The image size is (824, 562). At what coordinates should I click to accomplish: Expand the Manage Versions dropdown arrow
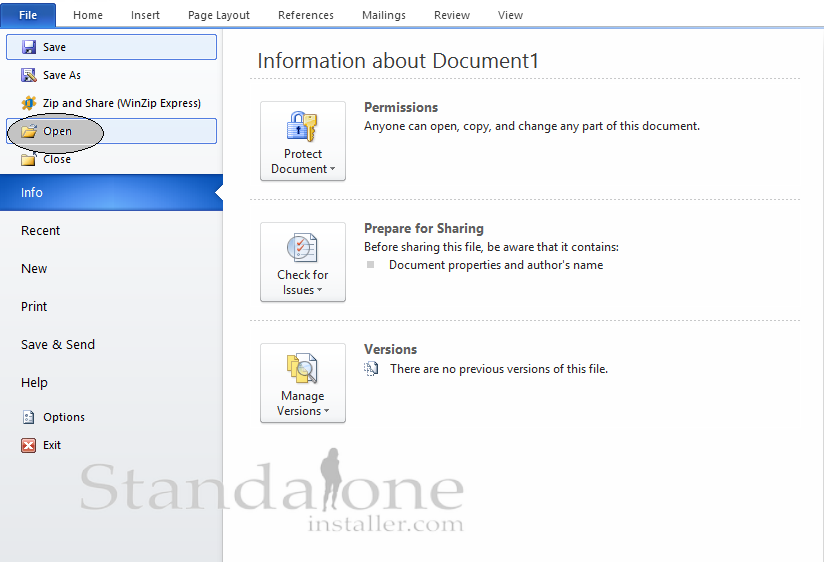(326, 411)
